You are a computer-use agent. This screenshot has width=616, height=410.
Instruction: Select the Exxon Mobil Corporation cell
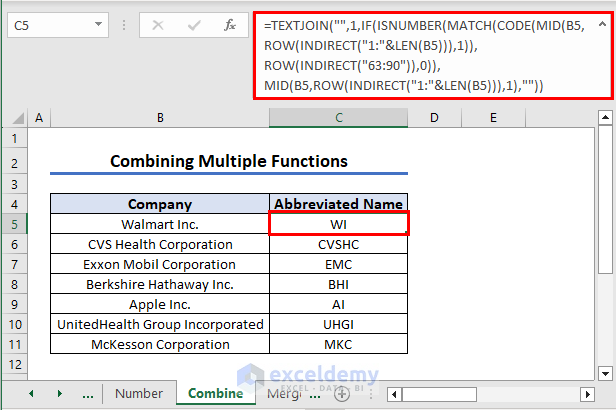click(x=160, y=264)
